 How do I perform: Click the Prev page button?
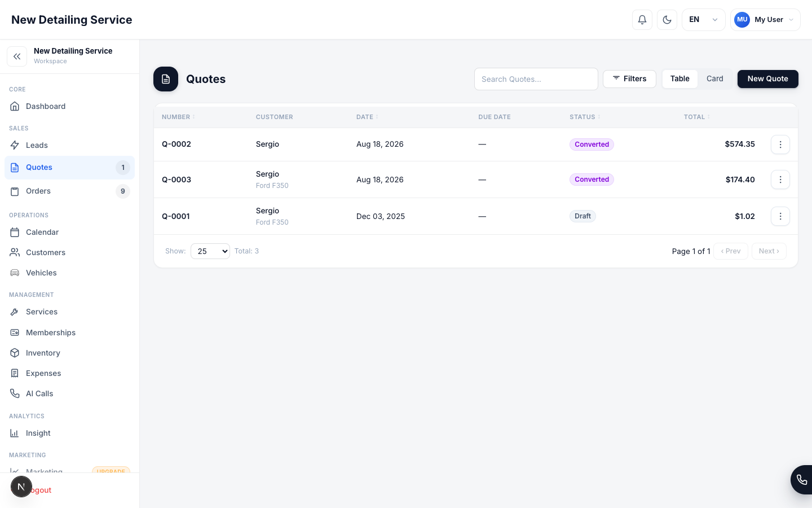731,251
